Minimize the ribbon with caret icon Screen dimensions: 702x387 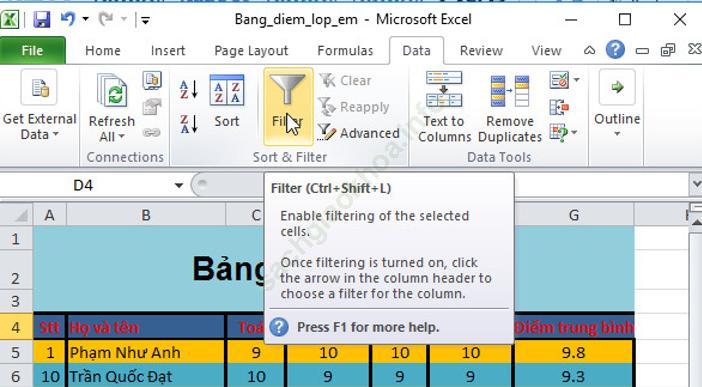tap(589, 50)
